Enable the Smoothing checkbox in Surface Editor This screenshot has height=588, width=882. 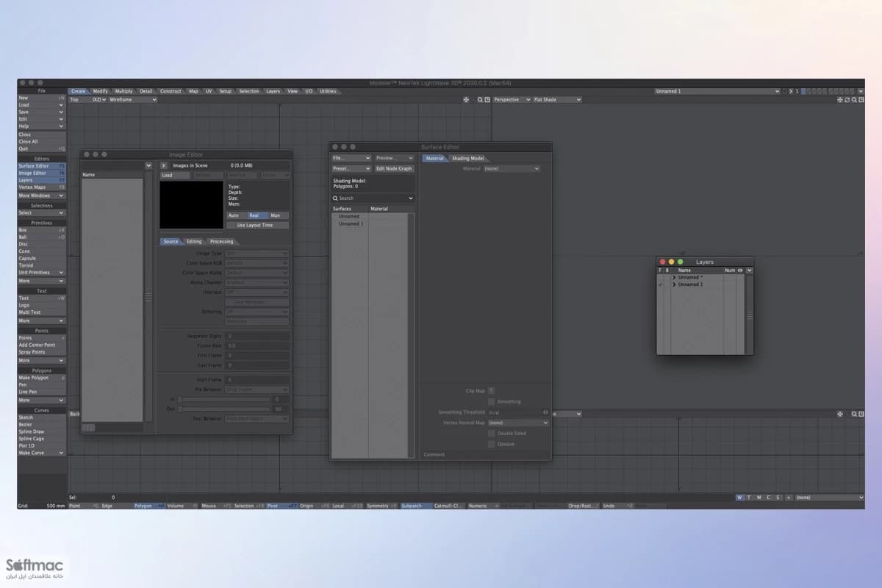492,401
